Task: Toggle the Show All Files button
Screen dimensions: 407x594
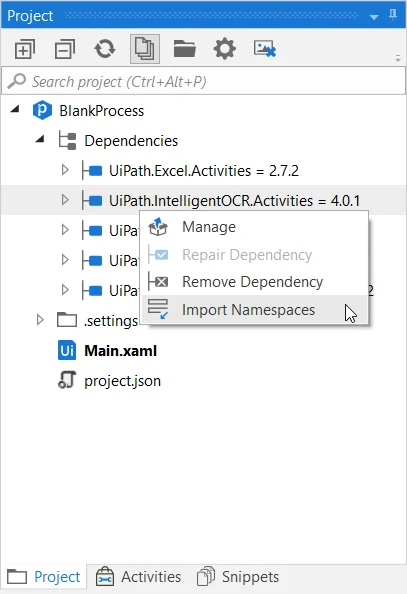Action: [145, 49]
